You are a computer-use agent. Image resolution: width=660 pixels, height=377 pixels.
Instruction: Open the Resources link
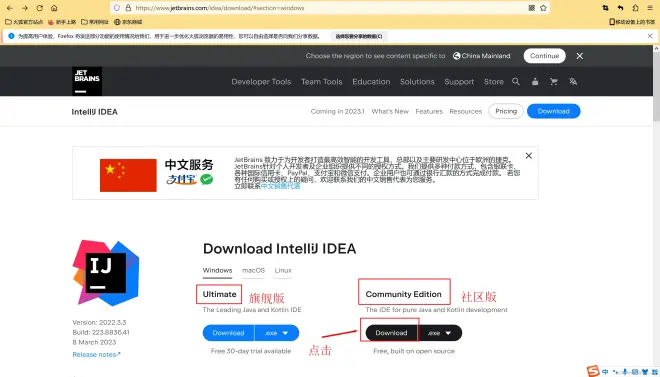(466, 112)
